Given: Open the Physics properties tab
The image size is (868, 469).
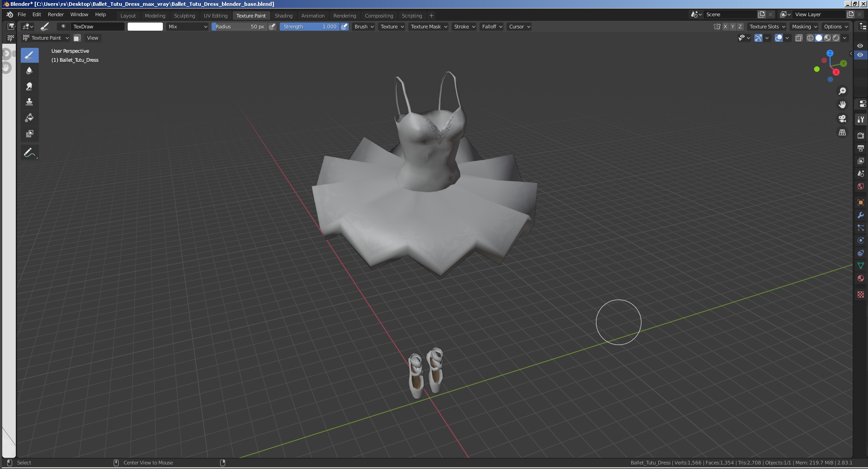Looking at the screenshot, I should pyautogui.click(x=861, y=240).
